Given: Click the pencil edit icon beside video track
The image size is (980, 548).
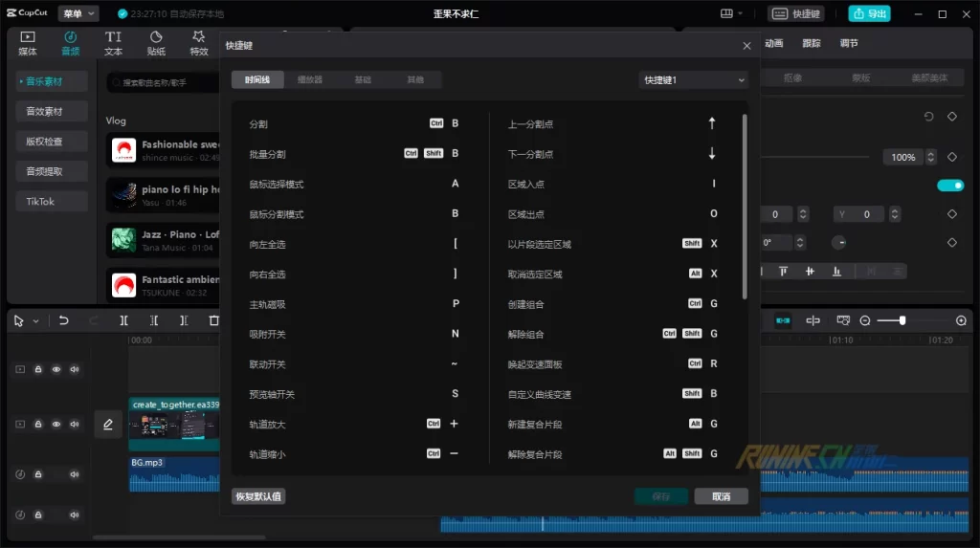Looking at the screenshot, I should click(107, 424).
